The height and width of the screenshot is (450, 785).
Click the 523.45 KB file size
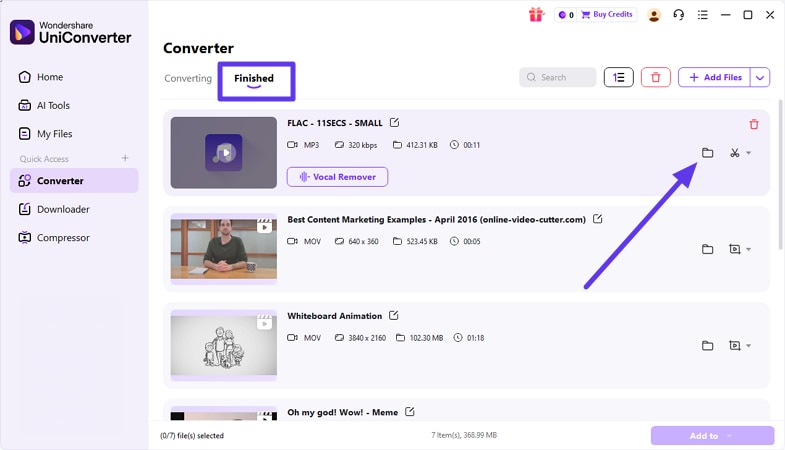tap(422, 241)
